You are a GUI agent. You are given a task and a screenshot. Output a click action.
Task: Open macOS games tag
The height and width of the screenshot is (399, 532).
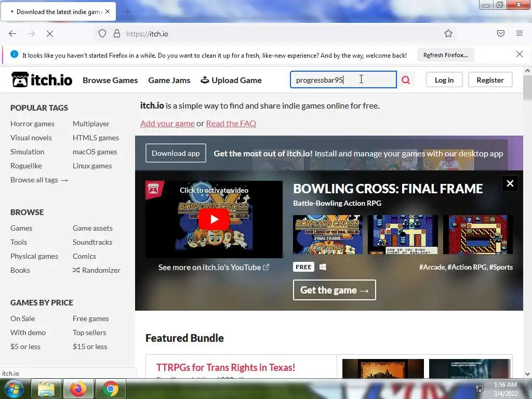pyautogui.click(x=95, y=152)
